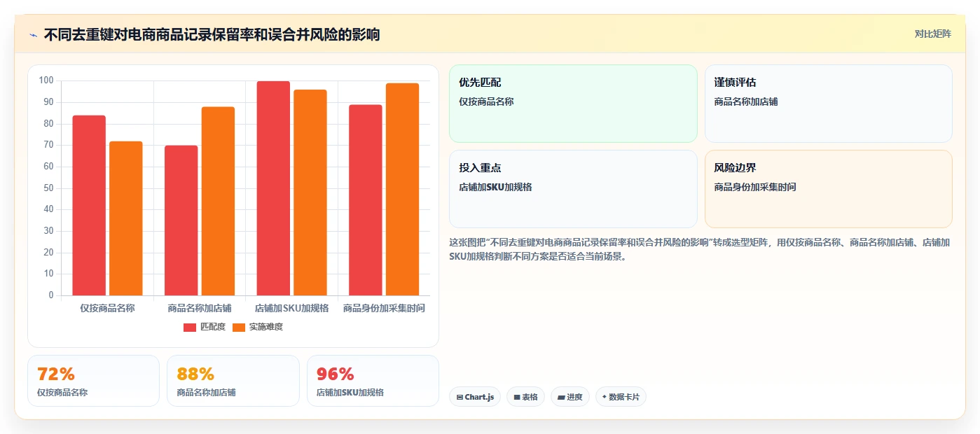The image size is (980, 434).
Task: Click the 72% value
Action: coord(56,374)
